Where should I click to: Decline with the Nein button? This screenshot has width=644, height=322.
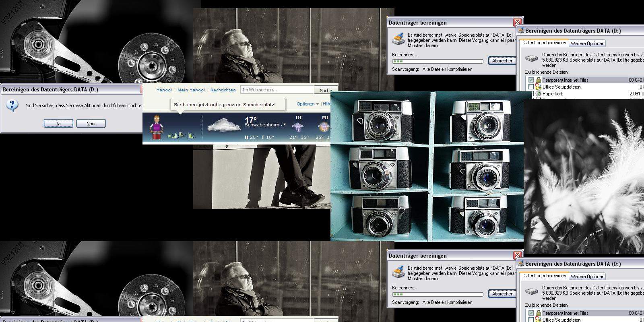[91, 124]
